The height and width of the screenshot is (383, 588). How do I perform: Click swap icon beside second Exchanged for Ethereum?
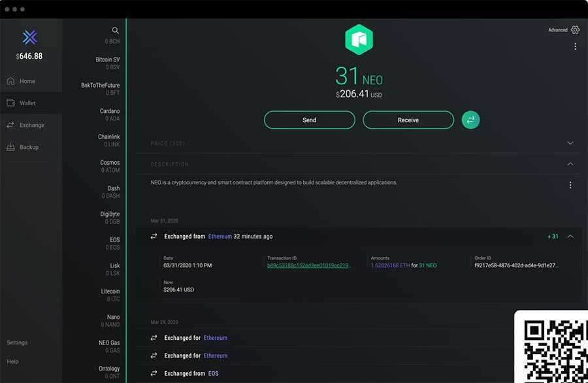coord(154,356)
